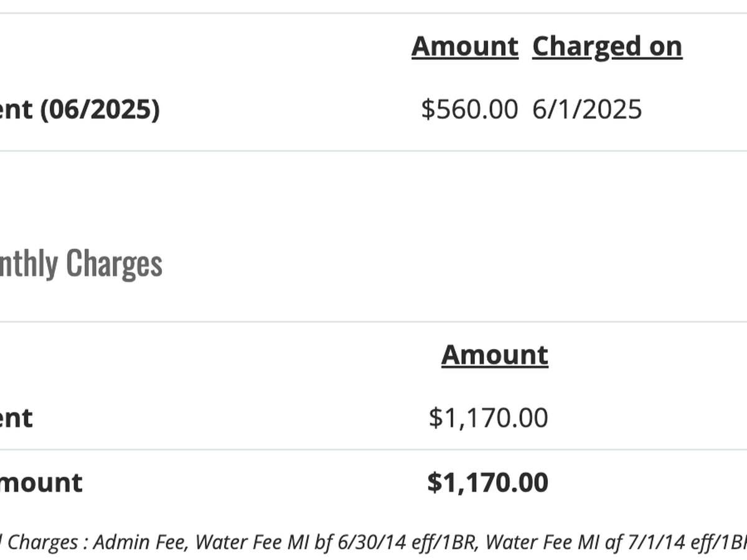Click the divider line above the bold total row
This screenshot has width=747, height=560.
[x=374, y=450]
